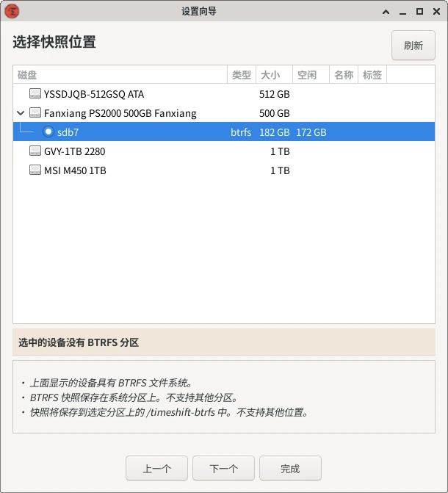Select the sdb7 partition radio button
Viewport: 448px width, 493px height.
48,132
